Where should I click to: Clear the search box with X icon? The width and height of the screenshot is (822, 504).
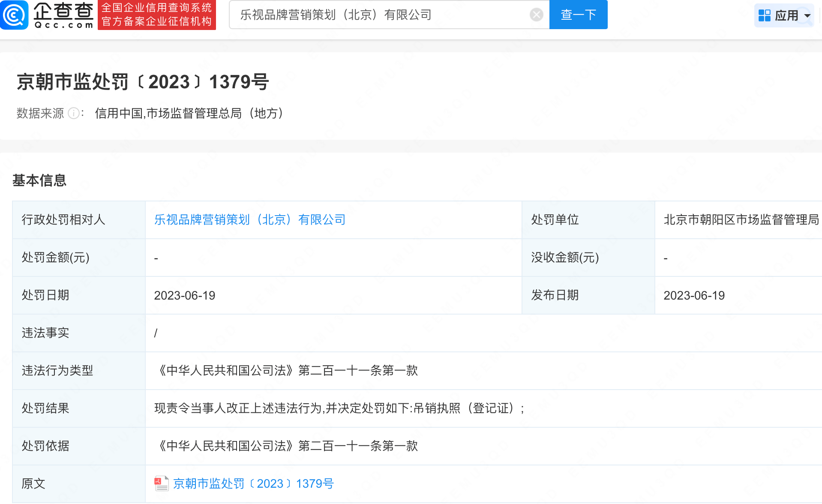coord(536,15)
